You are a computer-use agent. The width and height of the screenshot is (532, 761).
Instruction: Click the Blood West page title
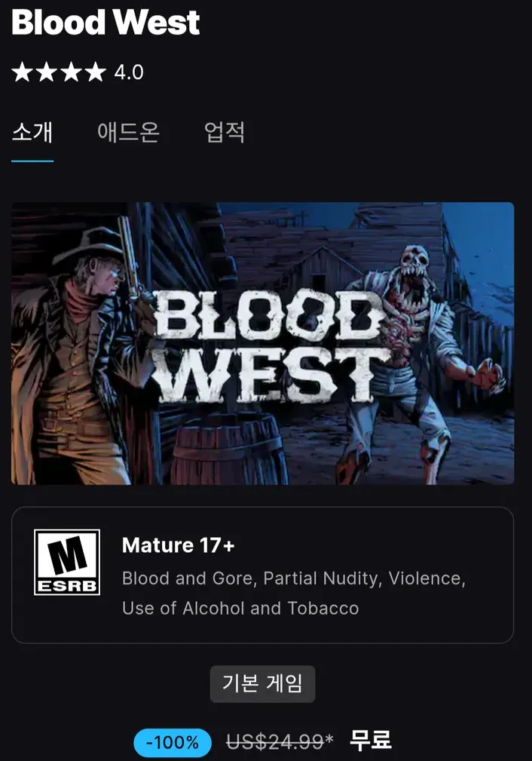coord(105,22)
